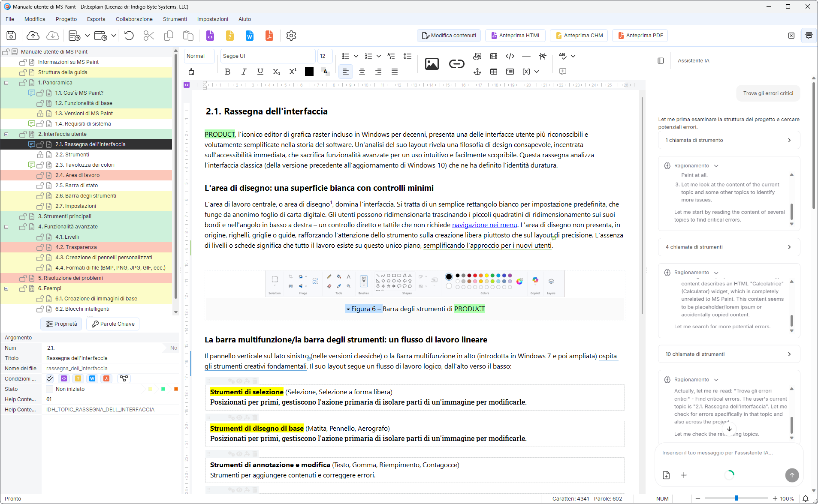Screen dimensions: 818x504
Task: Click the Anteprima HTML button
Action: coord(516,36)
